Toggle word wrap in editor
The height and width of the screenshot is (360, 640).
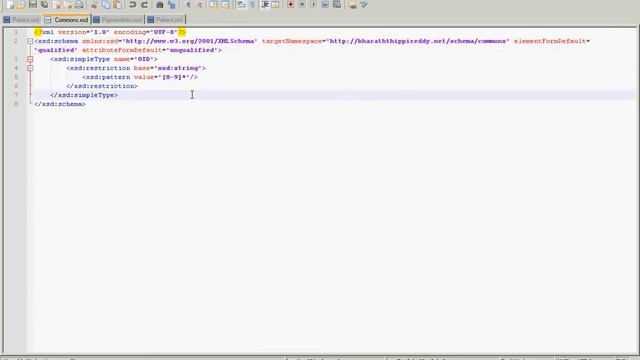[x=241, y=5]
